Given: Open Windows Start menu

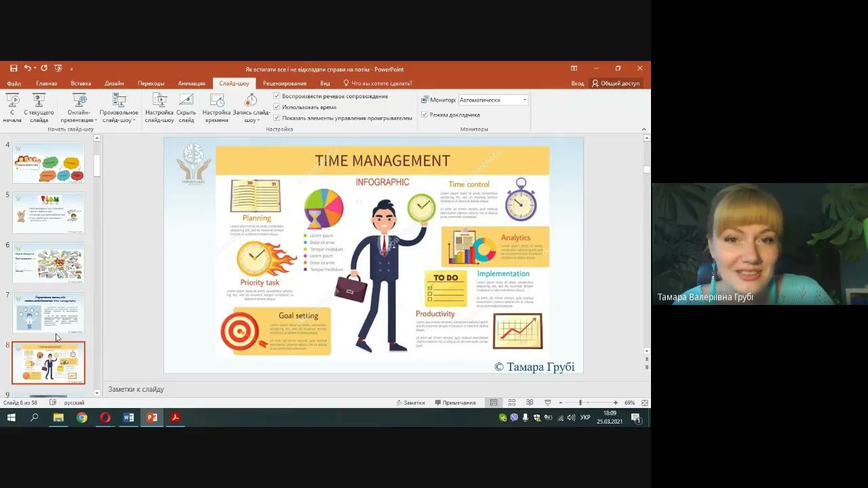Looking at the screenshot, I should point(12,418).
